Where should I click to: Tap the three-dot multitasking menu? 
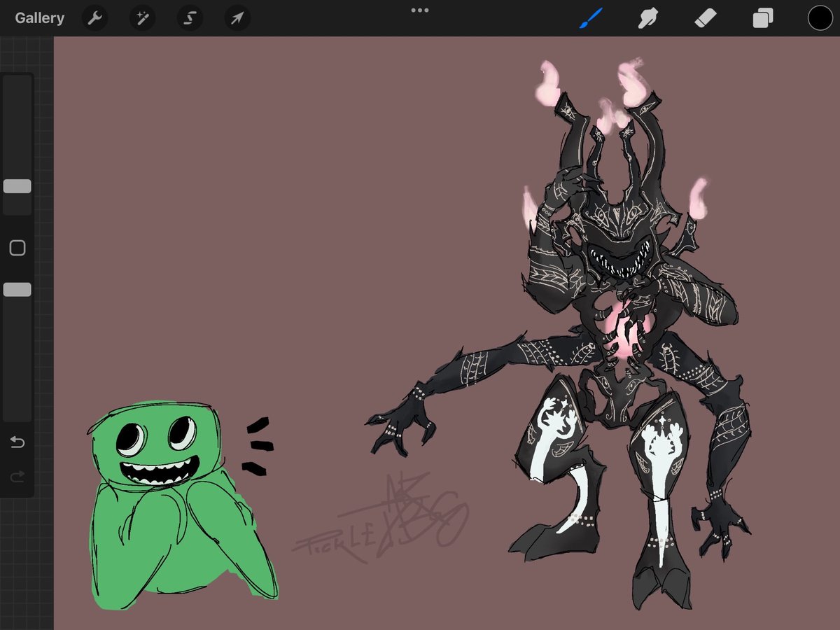pyautogui.click(x=420, y=10)
